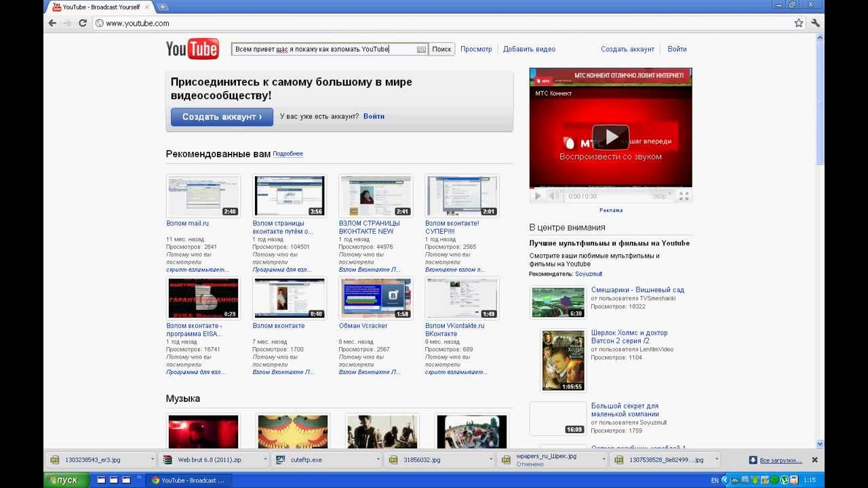The width and height of the screenshot is (868, 488).
Task: Click 'Все загрузки...' show all downloads link
Action: pyautogui.click(x=781, y=460)
